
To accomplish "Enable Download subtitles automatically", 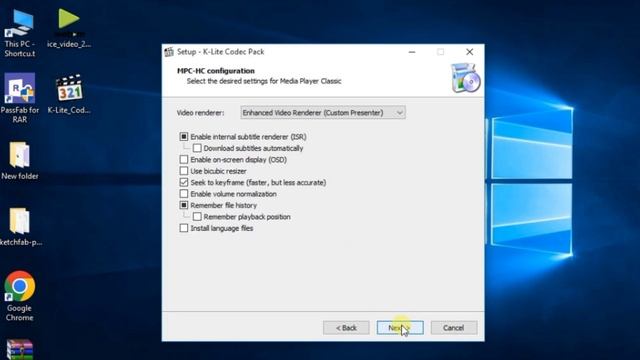I will (x=197, y=148).
